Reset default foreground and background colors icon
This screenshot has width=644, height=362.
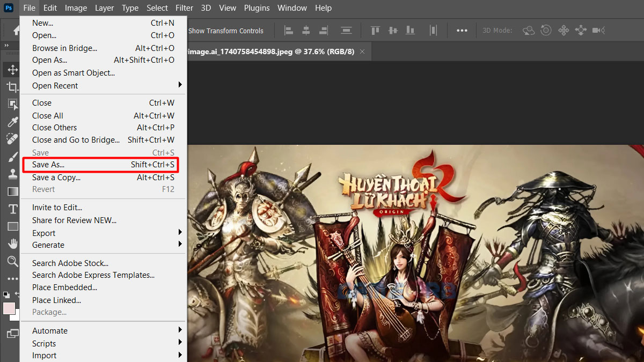point(6,294)
